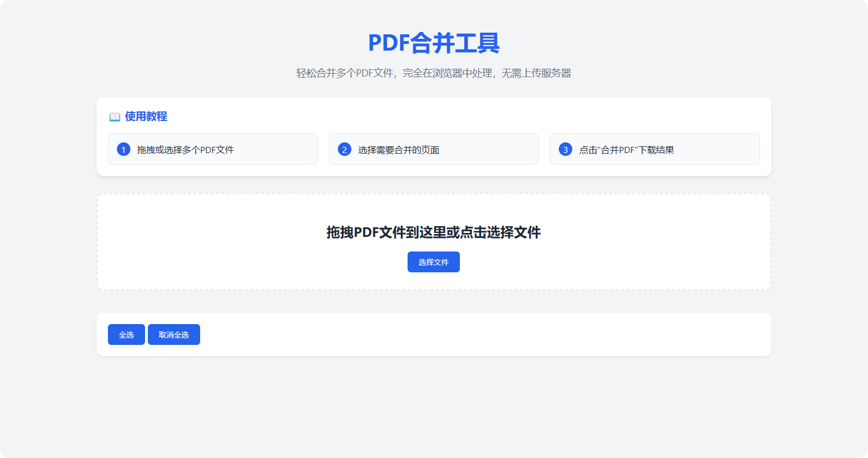Click the step 1 number badge
The height and width of the screenshot is (458, 868).
tap(124, 150)
